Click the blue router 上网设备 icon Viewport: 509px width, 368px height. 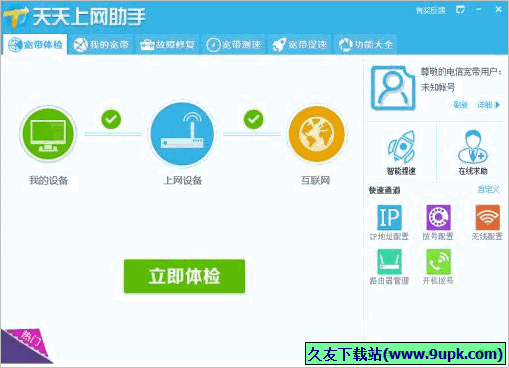(x=182, y=133)
